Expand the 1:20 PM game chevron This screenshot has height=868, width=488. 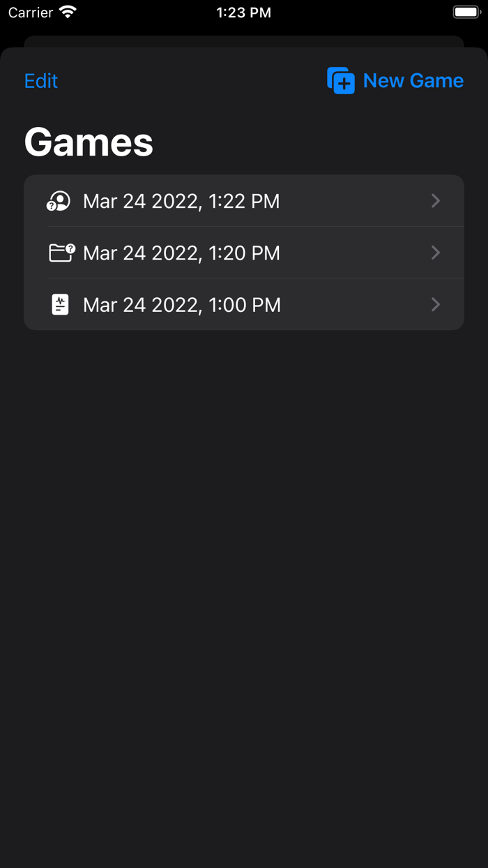(x=436, y=252)
